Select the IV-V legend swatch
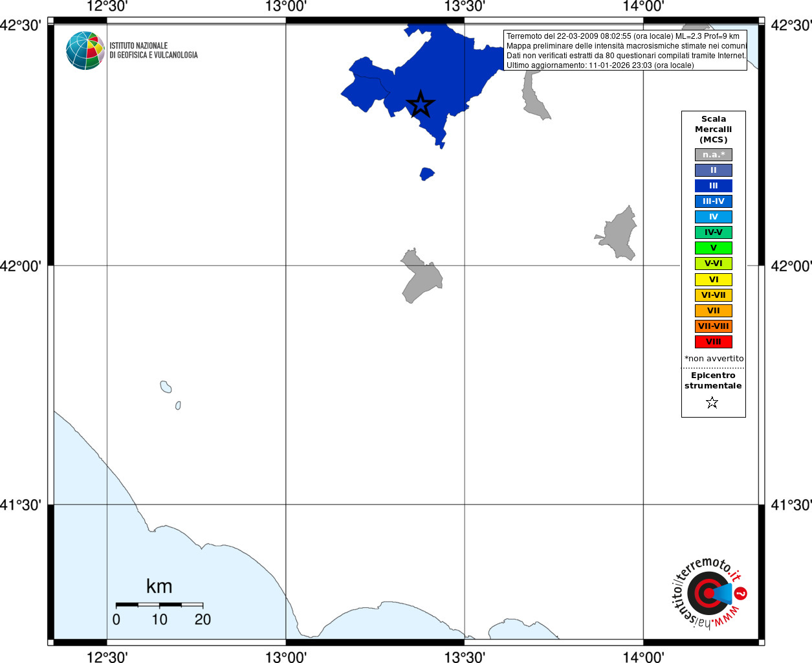The image size is (812, 663). pyautogui.click(x=714, y=232)
